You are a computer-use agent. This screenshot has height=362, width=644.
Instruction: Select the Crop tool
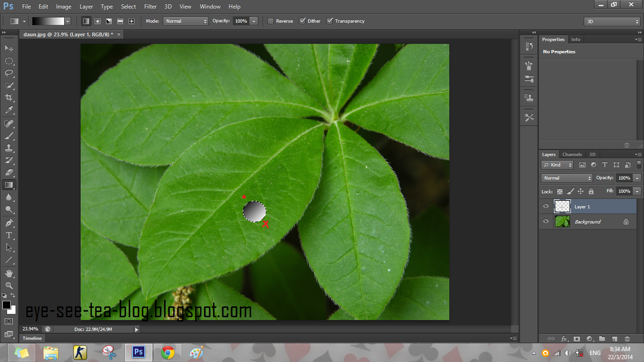point(9,98)
